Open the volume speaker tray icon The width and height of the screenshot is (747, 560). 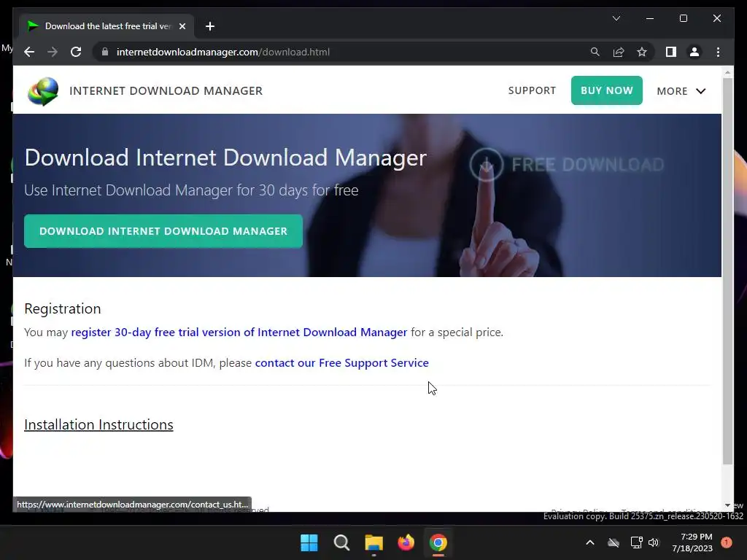[654, 542]
